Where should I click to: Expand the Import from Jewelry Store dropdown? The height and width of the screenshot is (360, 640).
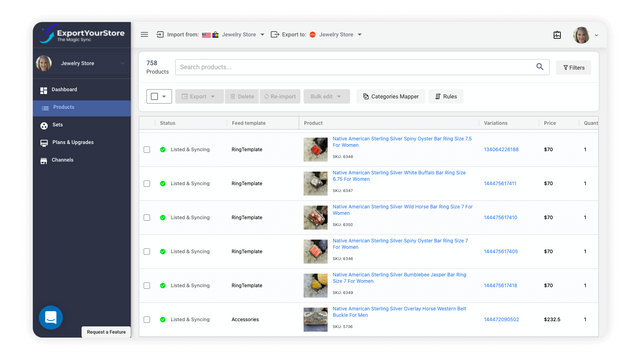pyautogui.click(x=262, y=35)
